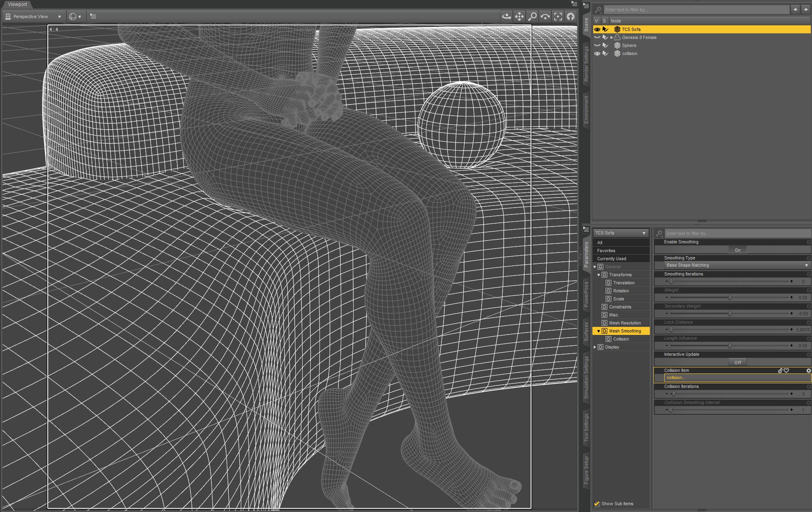This screenshot has width=812, height=512.
Task: Click the Smoothing Type gear icon
Action: 808,258
